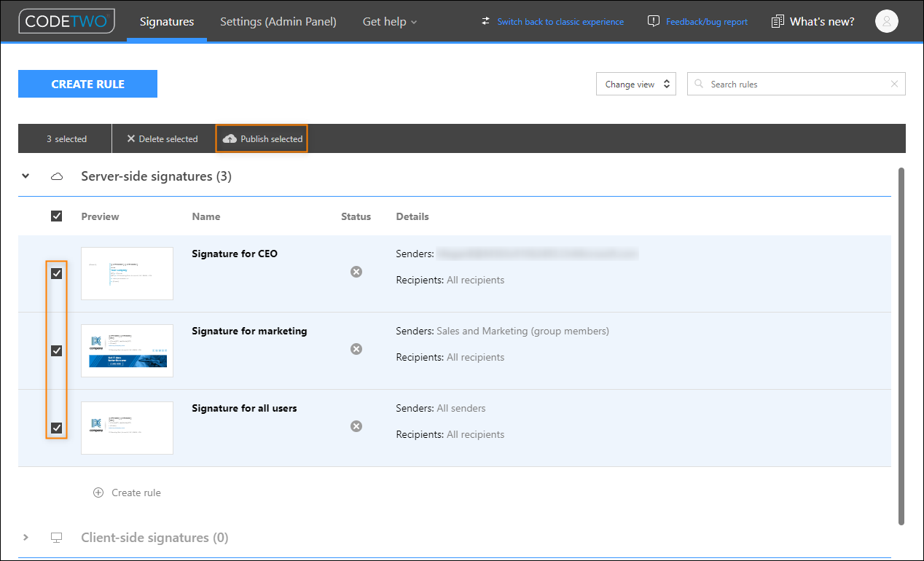Screen dimensions: 924x561
Task: Click the monitor icon beside Client-side signatures
Action: click(x=57, y=538)
